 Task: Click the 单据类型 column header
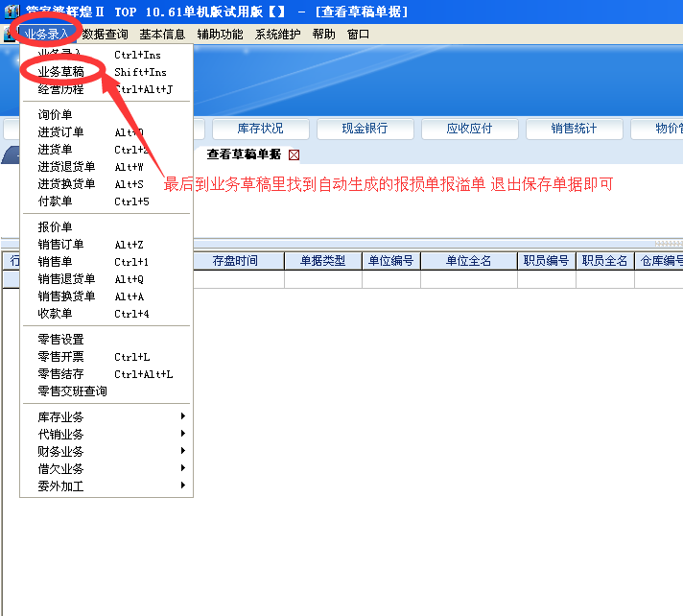322,261
